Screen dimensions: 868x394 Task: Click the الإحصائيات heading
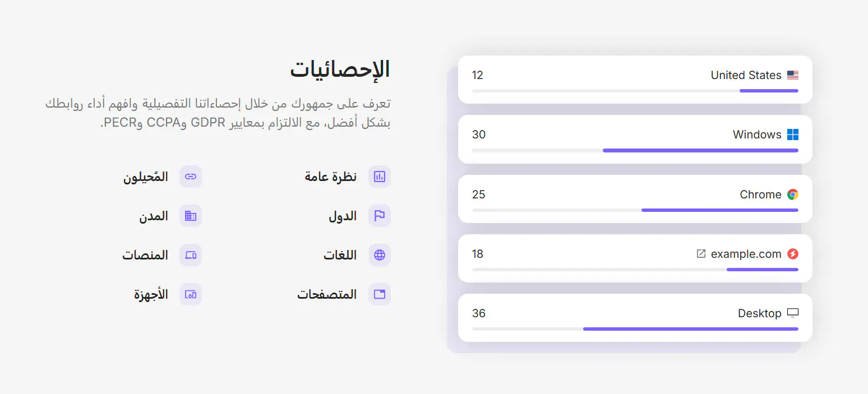tap(340, 69)
